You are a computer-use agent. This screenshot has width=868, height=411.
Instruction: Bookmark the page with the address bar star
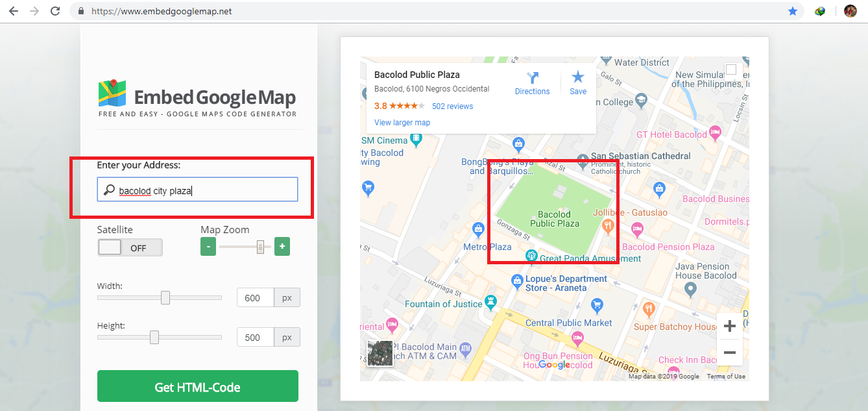coord(793,10)
